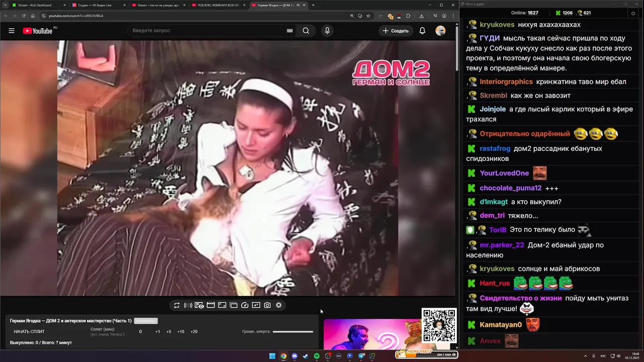Click НАЧАТЬ СПЛИТ button
Viewport: 644px width, 362px height.
point(29,332)
